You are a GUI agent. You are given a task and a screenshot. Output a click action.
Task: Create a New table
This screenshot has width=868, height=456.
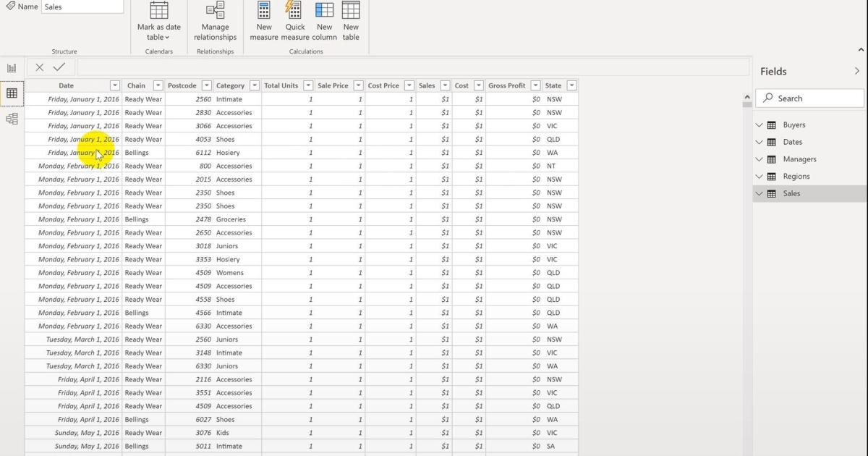point(351,22)
